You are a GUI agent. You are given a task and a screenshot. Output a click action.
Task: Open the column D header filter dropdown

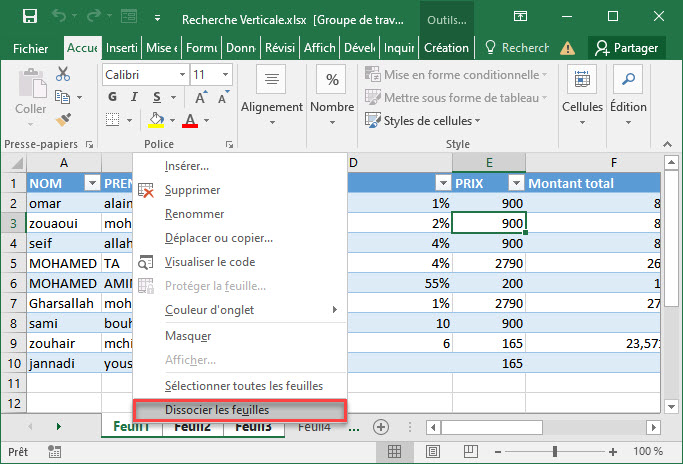pyautogui.click(x=443, y=183)
